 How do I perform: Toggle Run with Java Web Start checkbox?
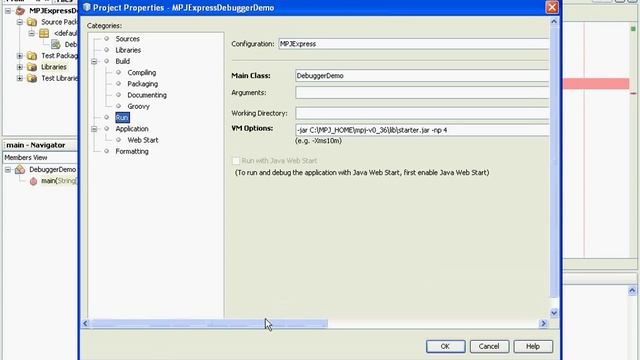tap(236, 161)
